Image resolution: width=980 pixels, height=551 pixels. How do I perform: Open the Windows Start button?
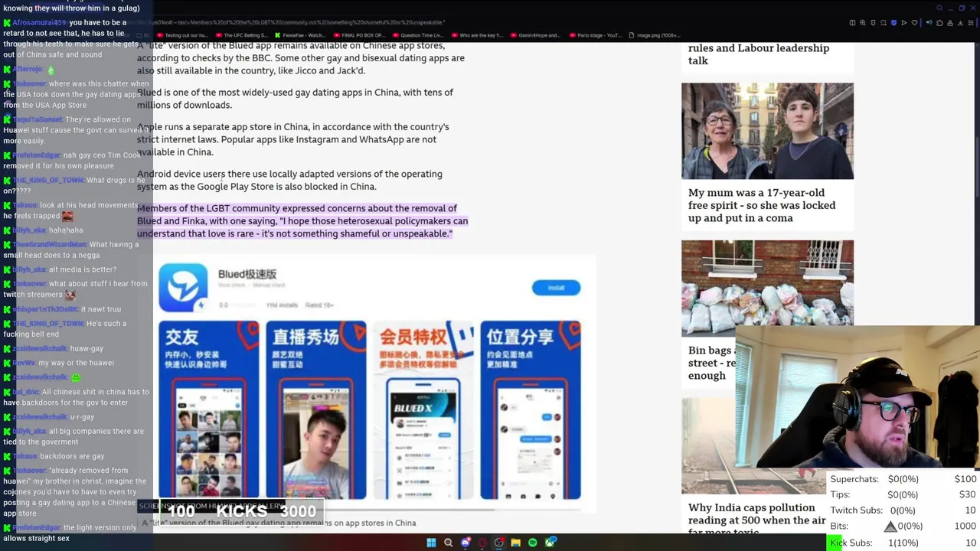[431, 543]
